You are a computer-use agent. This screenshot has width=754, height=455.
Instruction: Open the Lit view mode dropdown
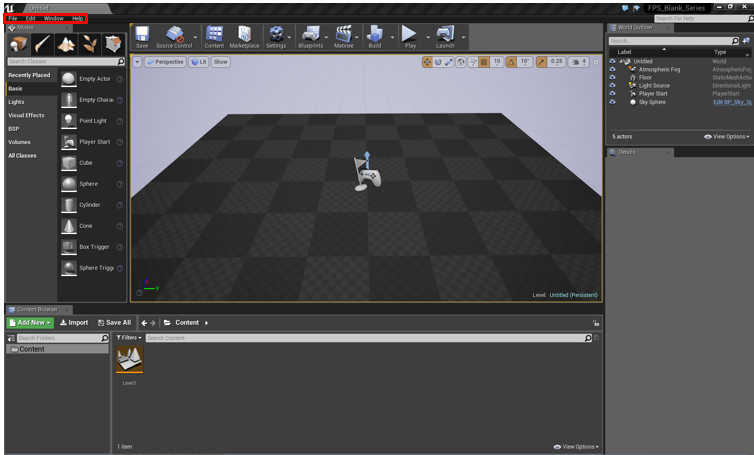[199, 62]
